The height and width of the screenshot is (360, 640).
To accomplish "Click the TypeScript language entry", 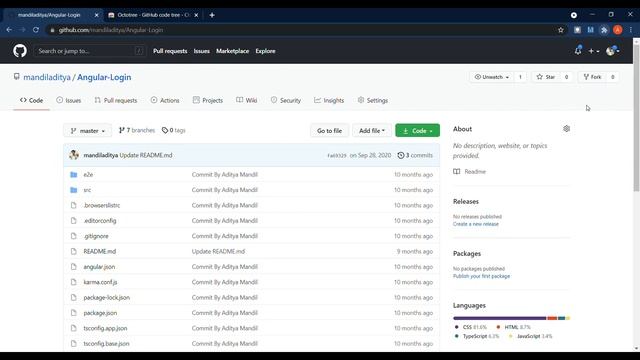I will 477,336.
